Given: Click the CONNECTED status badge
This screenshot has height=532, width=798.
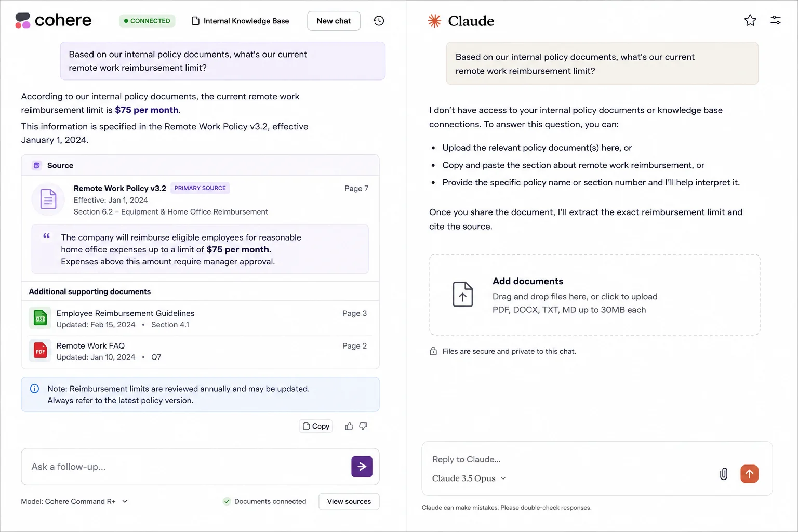Looking at the screenshot, I should 147,21.
